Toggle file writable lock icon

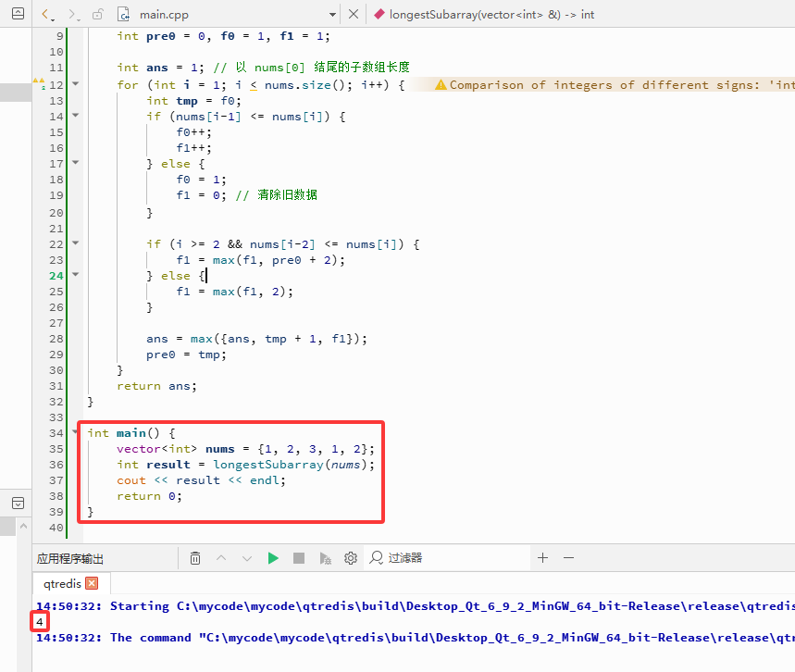click(98, 14)
